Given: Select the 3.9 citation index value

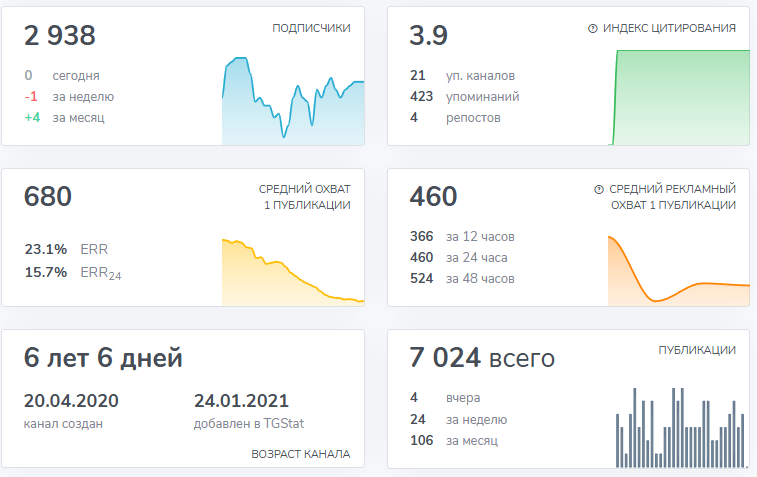Looking at the screenshot, I should pyautogui.click(x=429, y=37).
